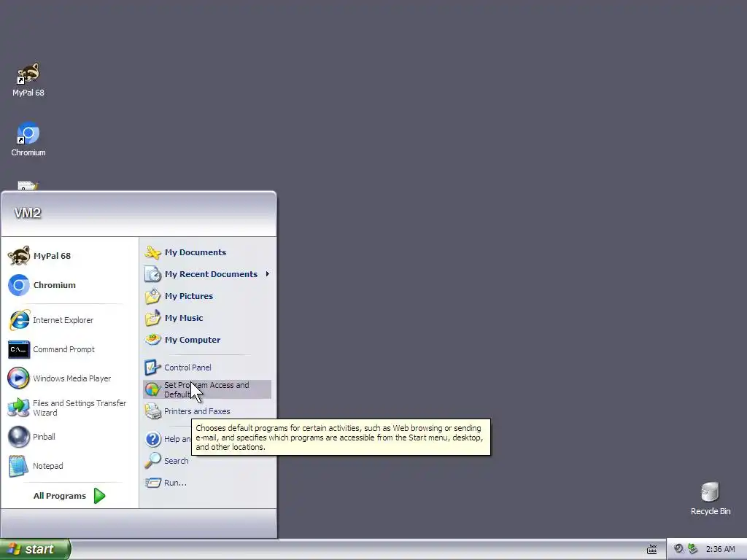Screen dimensions: 747x560
Task: Click the VM2 user name header
Action: tap(28, 213)
